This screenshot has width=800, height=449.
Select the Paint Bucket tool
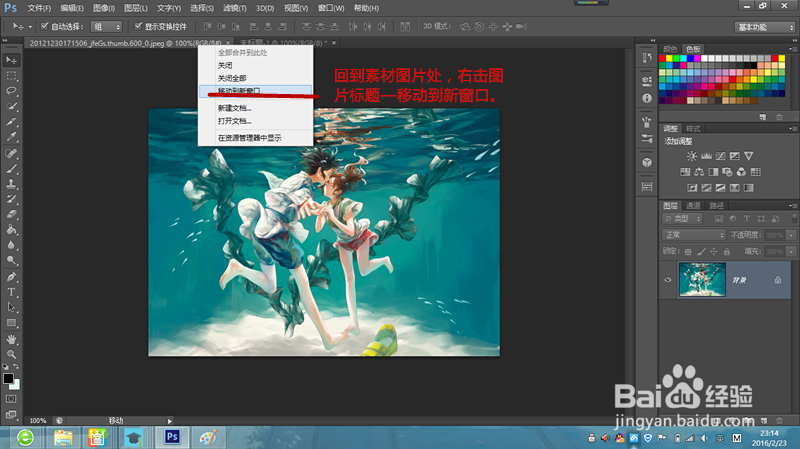pyautogui.click(x=11, y=230)
